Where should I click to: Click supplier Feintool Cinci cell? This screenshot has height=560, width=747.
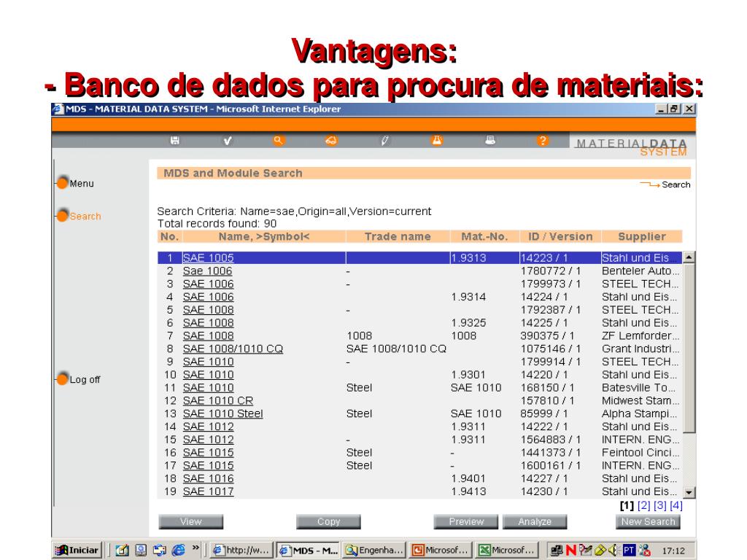[x=640, y=452]
